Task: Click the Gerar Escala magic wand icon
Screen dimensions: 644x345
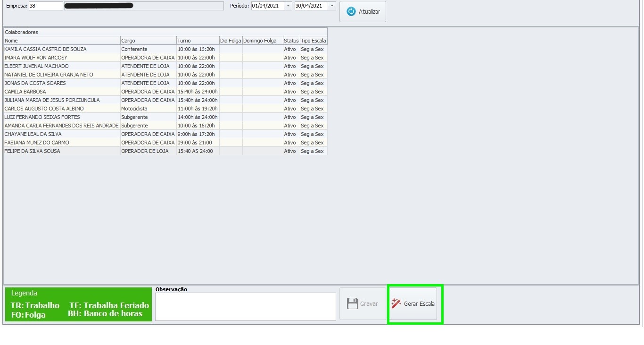Action: pos(396,303)
